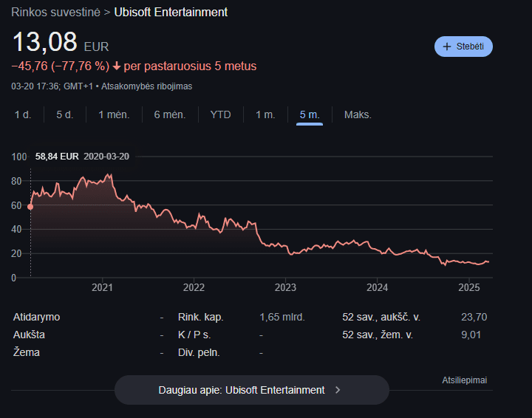
Task: Open Rinkos suvestinė breadcrumb link
Action: pos(55,13)
